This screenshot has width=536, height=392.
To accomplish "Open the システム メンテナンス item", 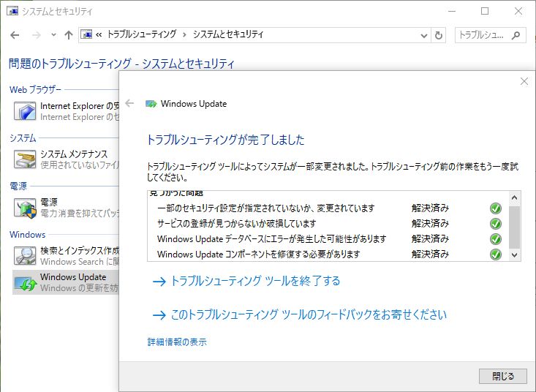I will 74,154.
